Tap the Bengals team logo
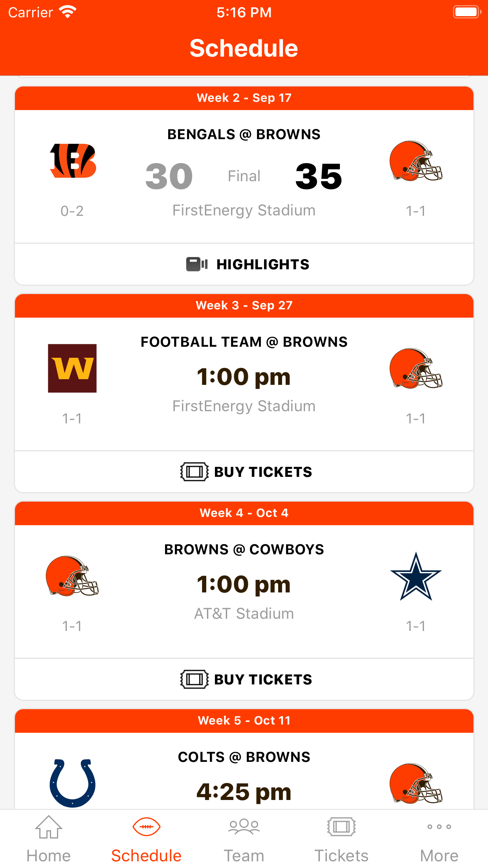Image resolution: width=488 pixels, height=868 pixels. click(73, 161)
